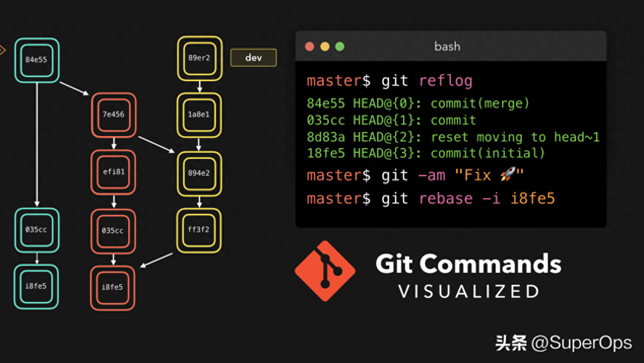Maximize the bash window with green button
Screen dimensions: 644x363
click(340, 47)
